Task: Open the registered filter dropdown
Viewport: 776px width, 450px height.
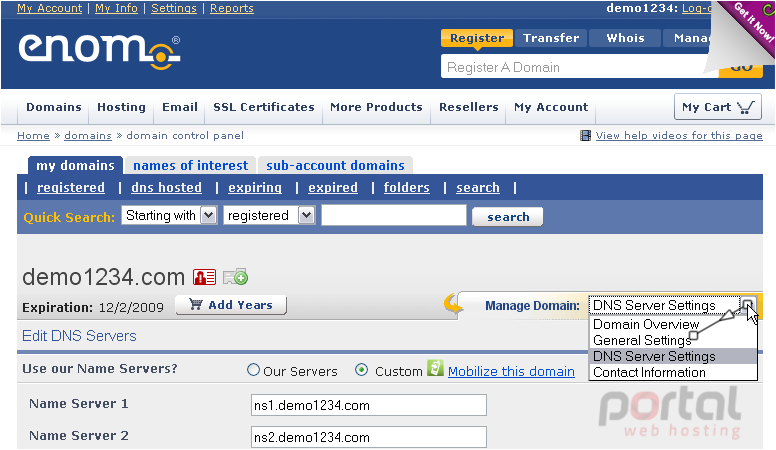Action: (269, 215)
